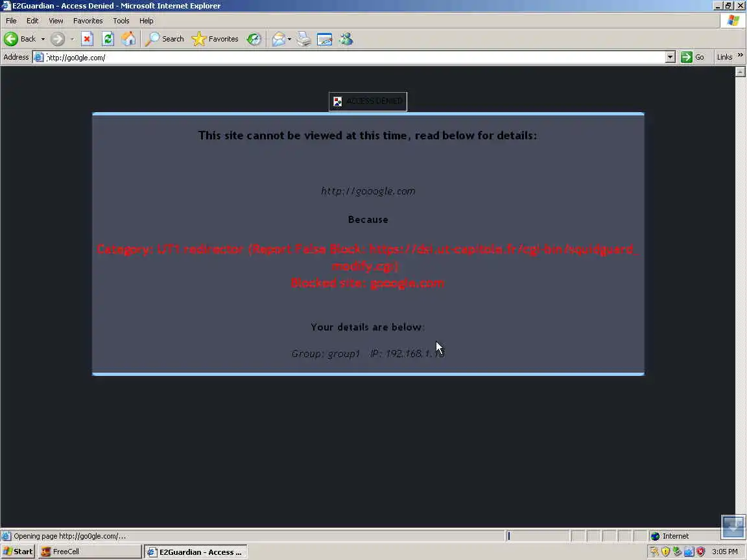Click the blue widget at bottom-right corner
This screenshot has width=747, height=560.
click(733, 527)
